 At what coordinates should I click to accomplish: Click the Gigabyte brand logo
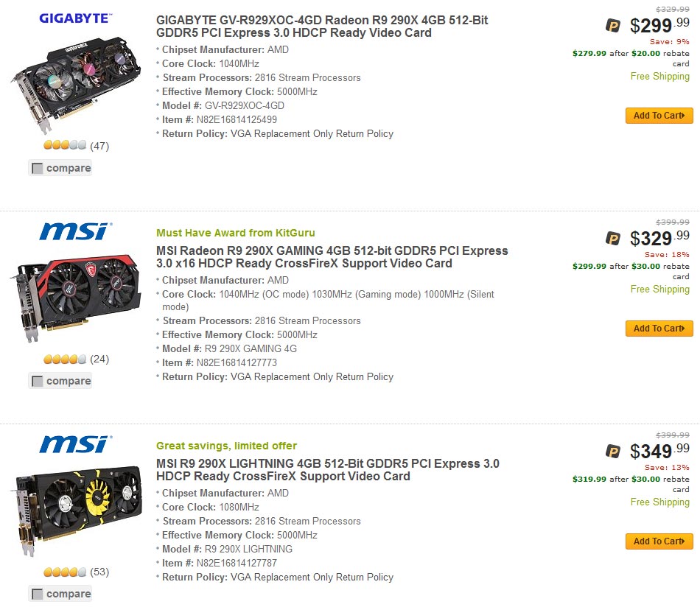pyautogui.click(x=74, y=18)
